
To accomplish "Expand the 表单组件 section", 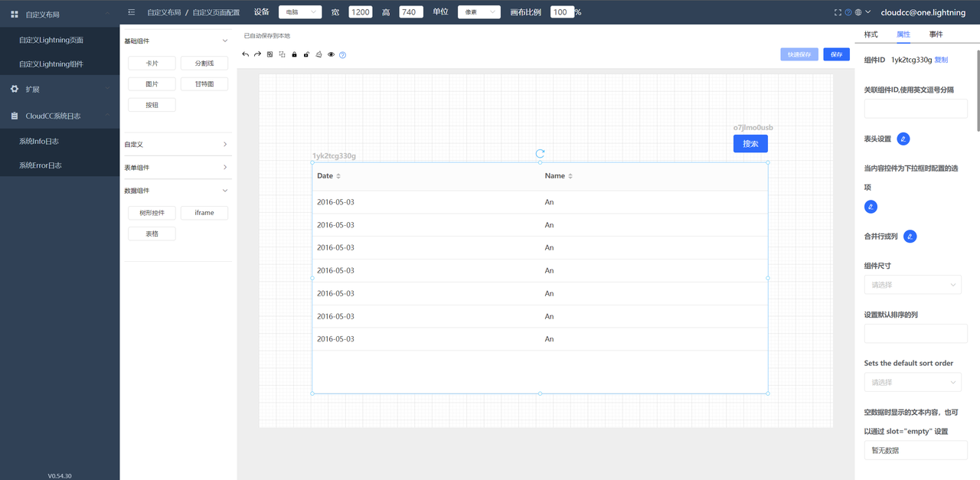I will click(x=178, y=168).
